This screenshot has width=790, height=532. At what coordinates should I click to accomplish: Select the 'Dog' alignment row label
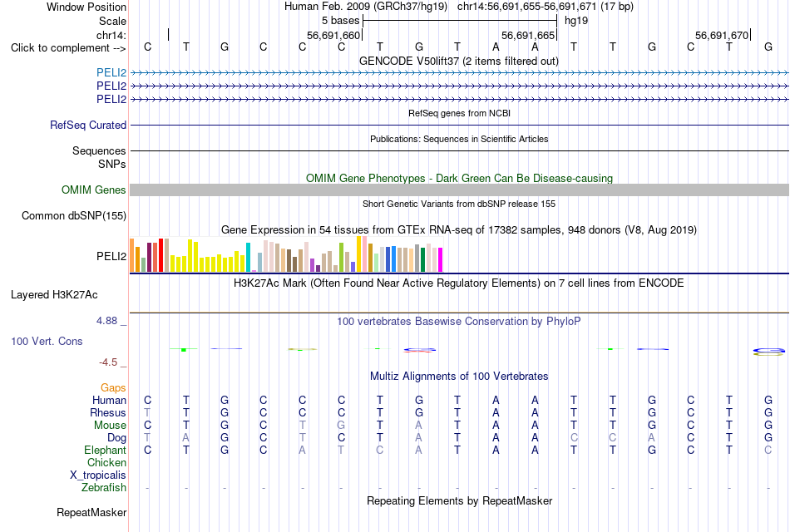[x=116, y=438]
